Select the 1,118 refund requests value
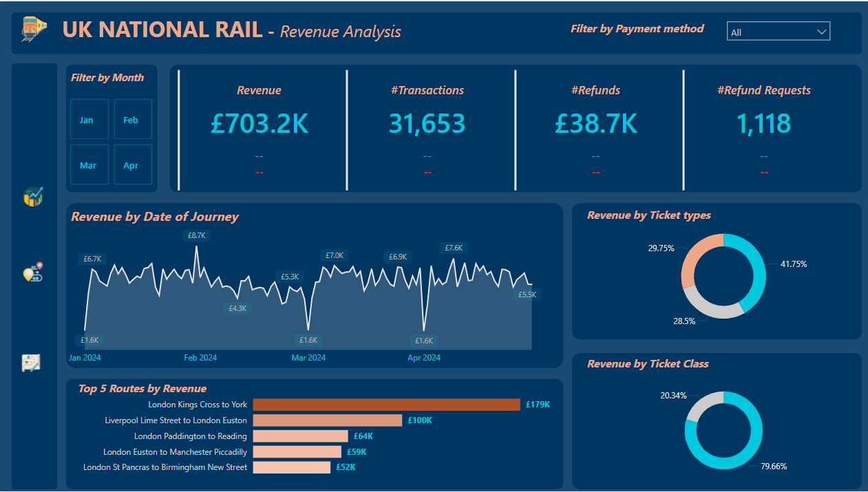Screen dimensions: 868x492 (x=763, y=124)
